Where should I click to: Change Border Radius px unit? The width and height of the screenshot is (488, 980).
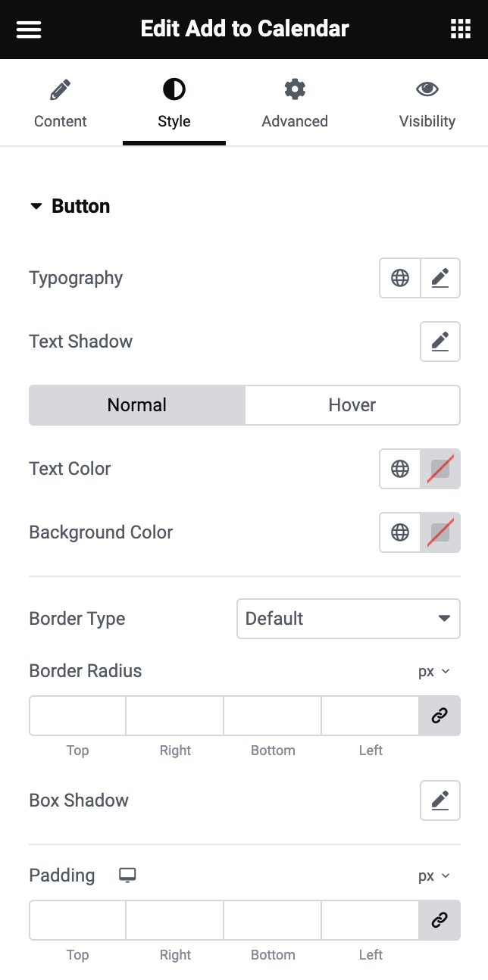(434, 672)
